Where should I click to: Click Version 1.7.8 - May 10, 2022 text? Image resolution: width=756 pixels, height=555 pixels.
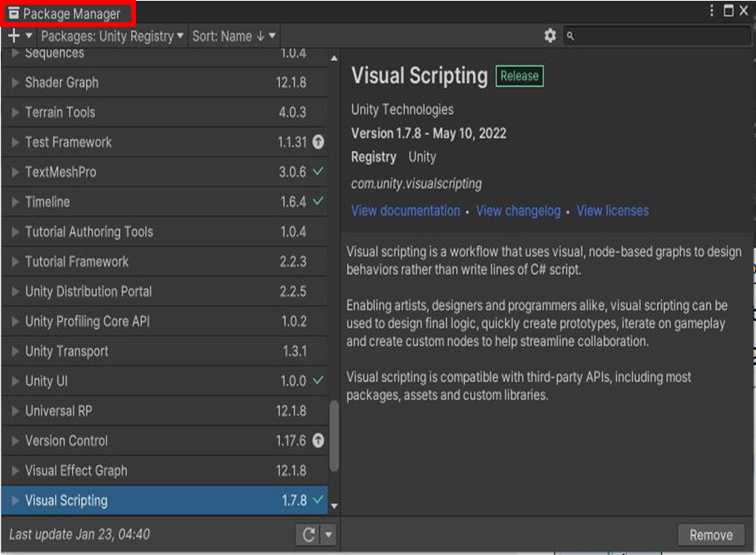[x=429, y=133]
